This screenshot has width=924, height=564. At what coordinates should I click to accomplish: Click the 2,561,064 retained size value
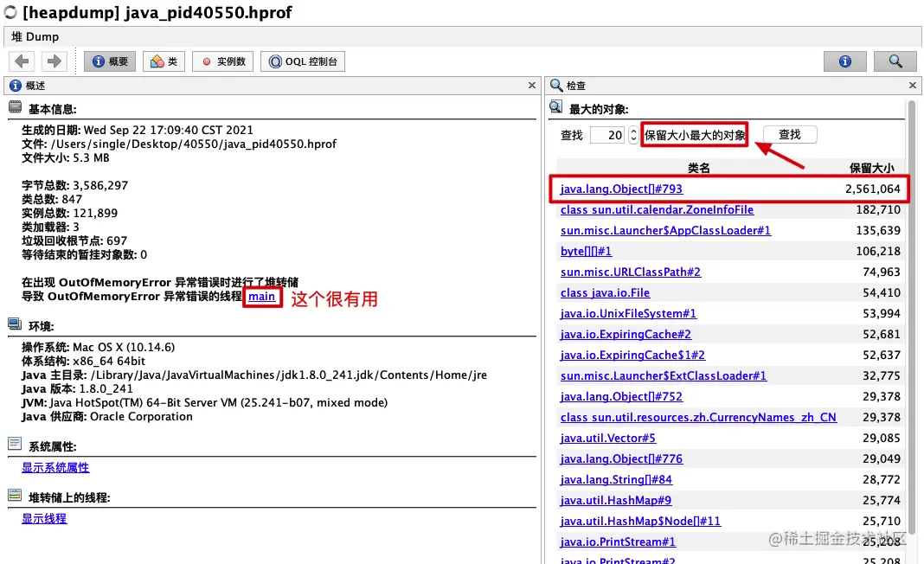pos(872,189)
